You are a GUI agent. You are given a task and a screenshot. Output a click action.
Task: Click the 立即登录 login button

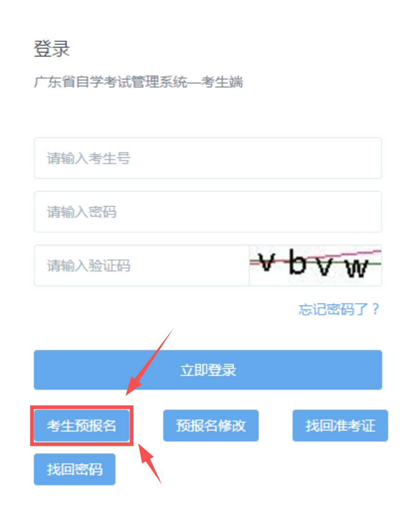[x=208, y=370]
